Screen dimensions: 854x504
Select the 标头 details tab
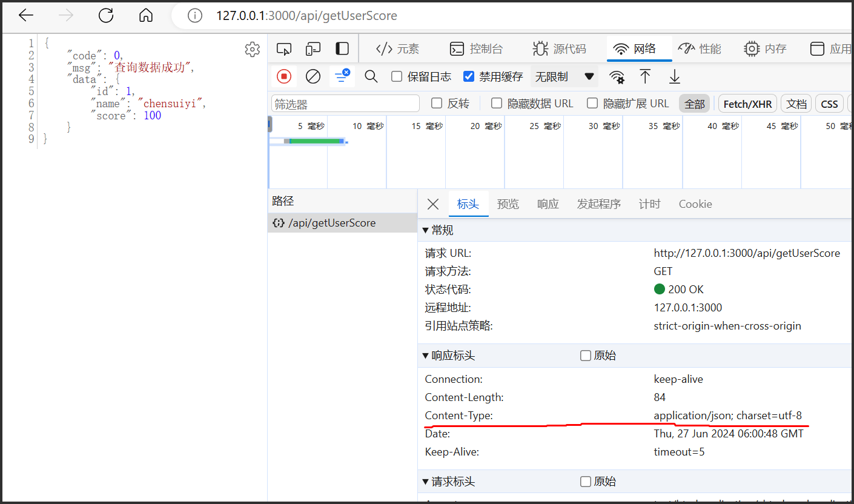(x=468, y=204)
